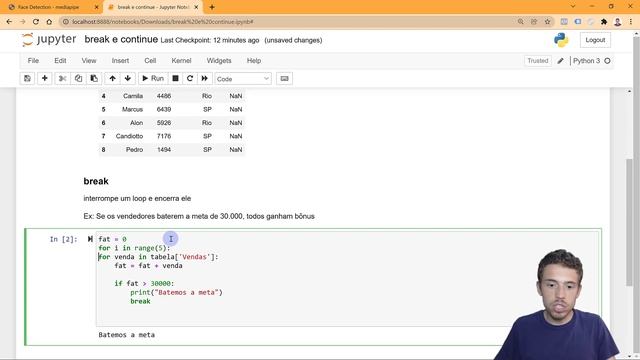
Task: Click the notebook vertical scrollbar
Action: coord(629,222)
